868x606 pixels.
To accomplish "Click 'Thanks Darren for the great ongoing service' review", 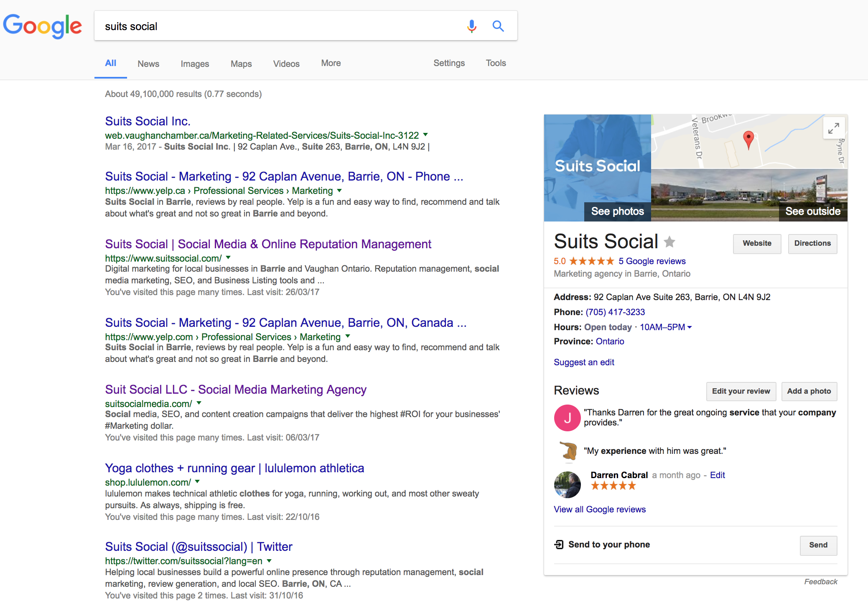I will pos(710,418).
